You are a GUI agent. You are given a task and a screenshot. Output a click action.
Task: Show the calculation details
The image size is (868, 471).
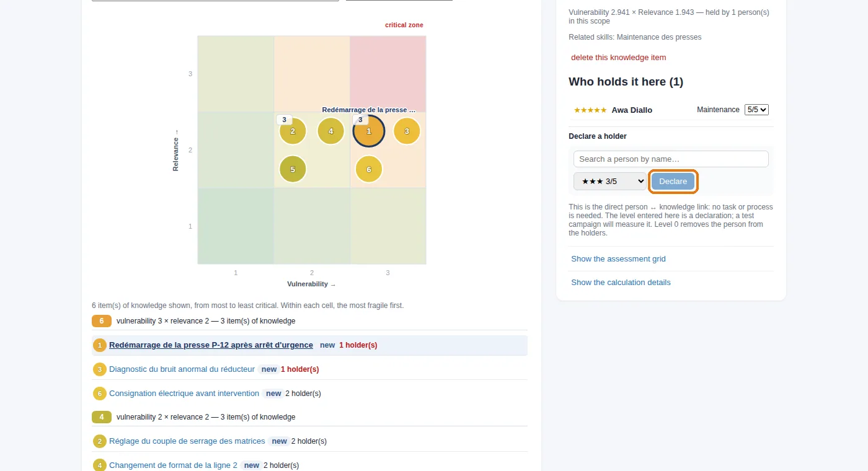[621, 283]
